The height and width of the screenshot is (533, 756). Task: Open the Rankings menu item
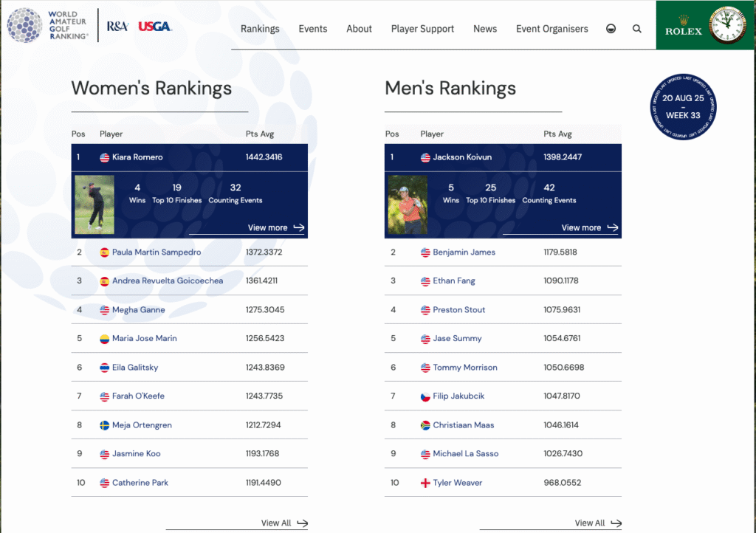259,29
